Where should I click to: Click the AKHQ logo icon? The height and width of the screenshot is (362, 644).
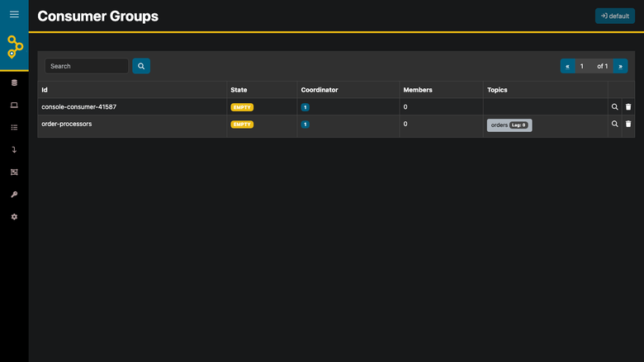coord(14,47)
